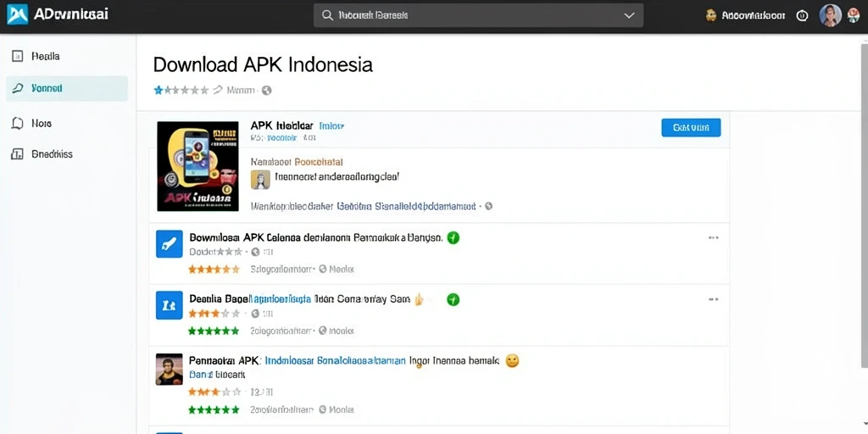Click green star rating in Deatia Bagel row
Viewport: 868px width, 434px height.
click(214, 331)
